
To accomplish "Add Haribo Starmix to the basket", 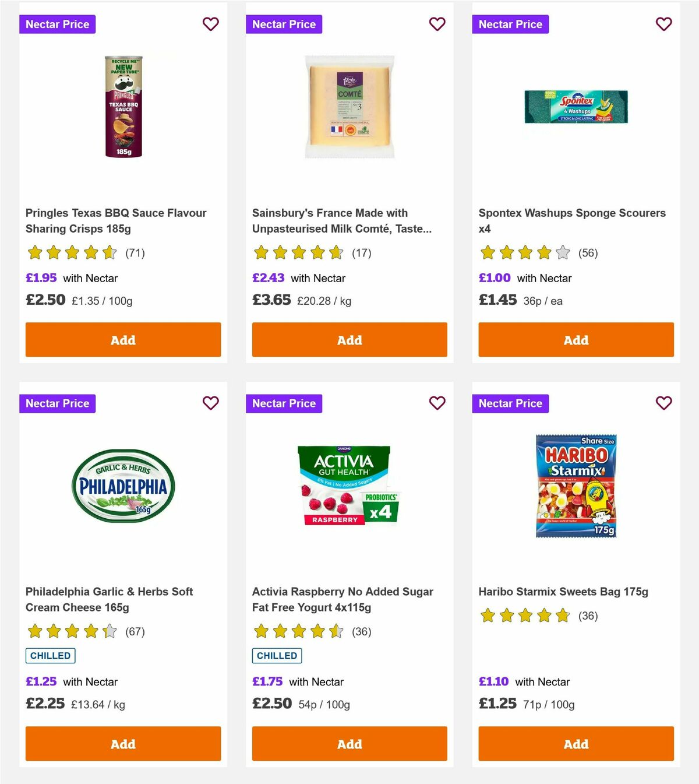I will 576,744.
